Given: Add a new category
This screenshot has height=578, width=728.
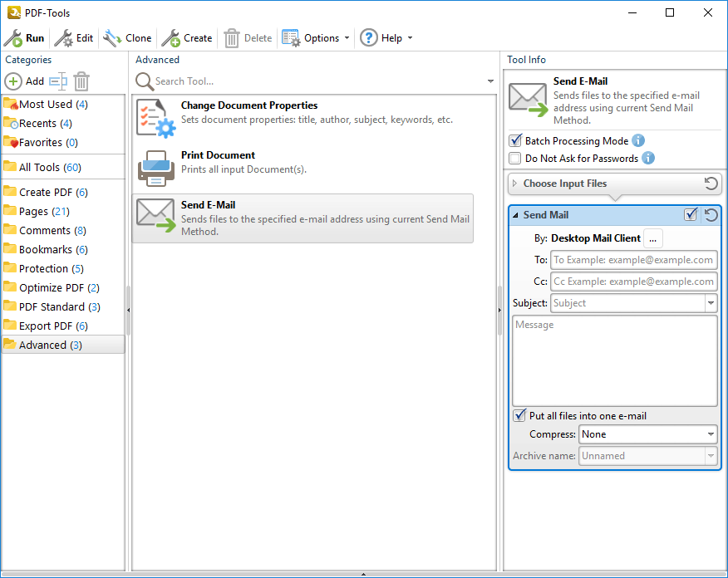Looking at the screenshot, I should [24, 81].
